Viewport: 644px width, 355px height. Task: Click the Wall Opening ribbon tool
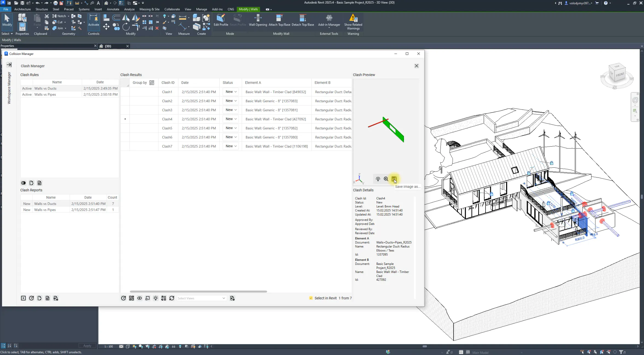click(258, 21)
